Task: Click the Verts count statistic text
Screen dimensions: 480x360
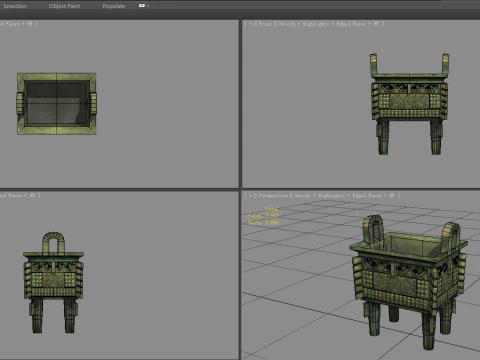Action: click(263, 223)
